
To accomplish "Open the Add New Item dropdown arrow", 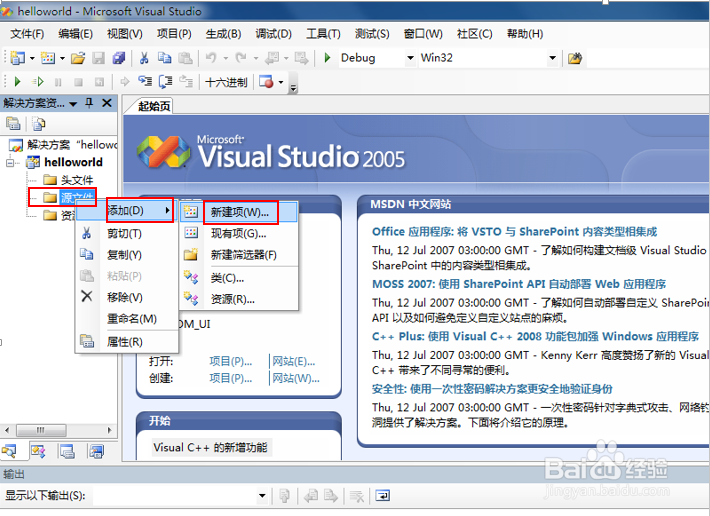I will (62, 58).
